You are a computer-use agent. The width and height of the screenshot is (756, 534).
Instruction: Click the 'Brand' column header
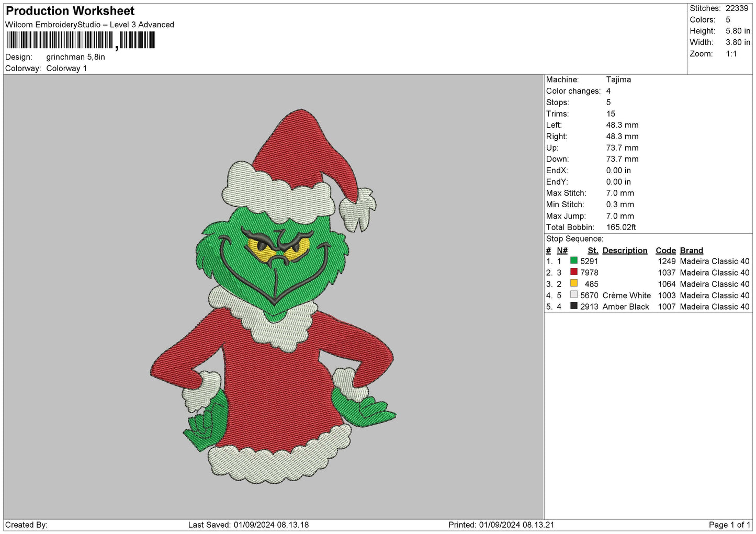pos(691,251)
